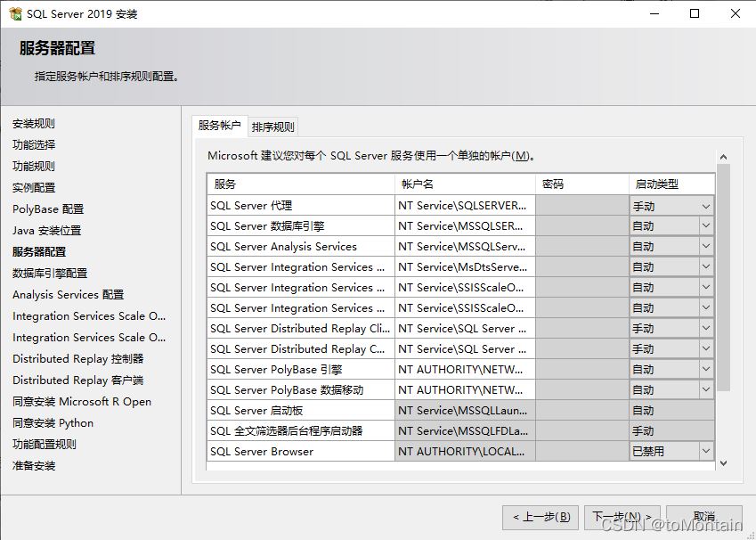Select 准备安装 in sidebar

(x=34, y=466)
